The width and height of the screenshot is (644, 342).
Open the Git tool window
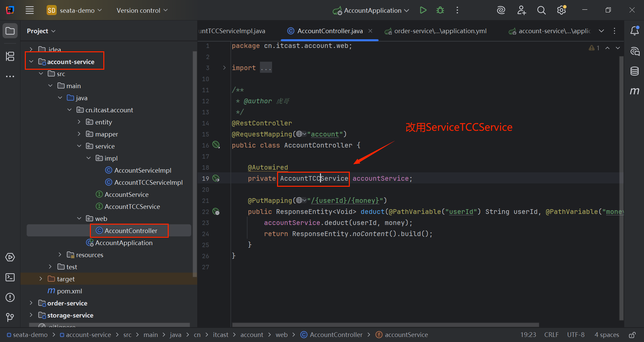[10, 317]
